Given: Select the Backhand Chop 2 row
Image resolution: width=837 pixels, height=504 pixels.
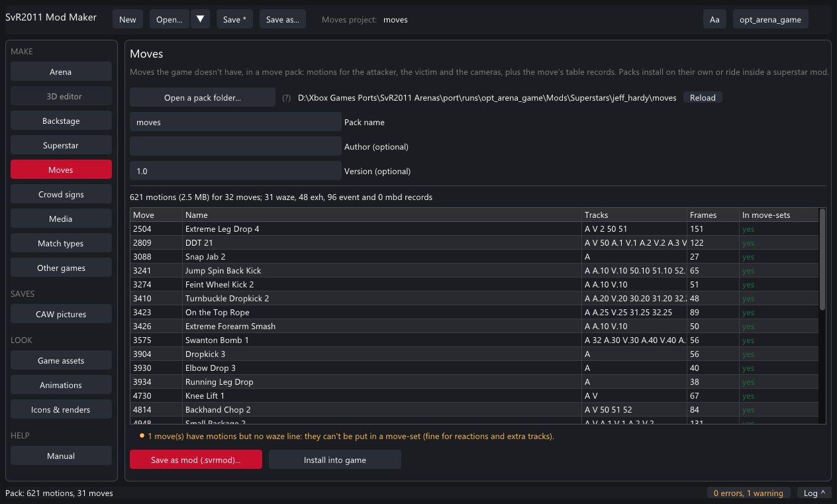Looking at the screenshot, I should [474, 409].
